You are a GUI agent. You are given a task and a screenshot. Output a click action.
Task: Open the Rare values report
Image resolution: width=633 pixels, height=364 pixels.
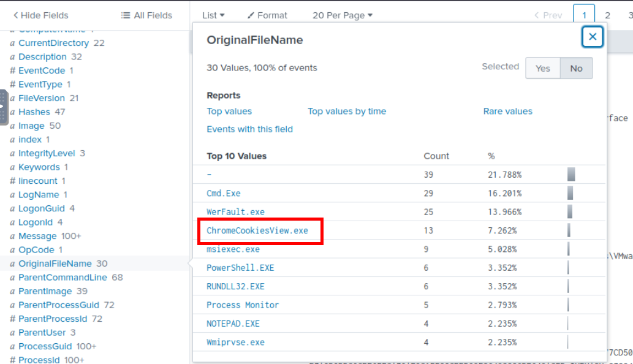point(507,112)
